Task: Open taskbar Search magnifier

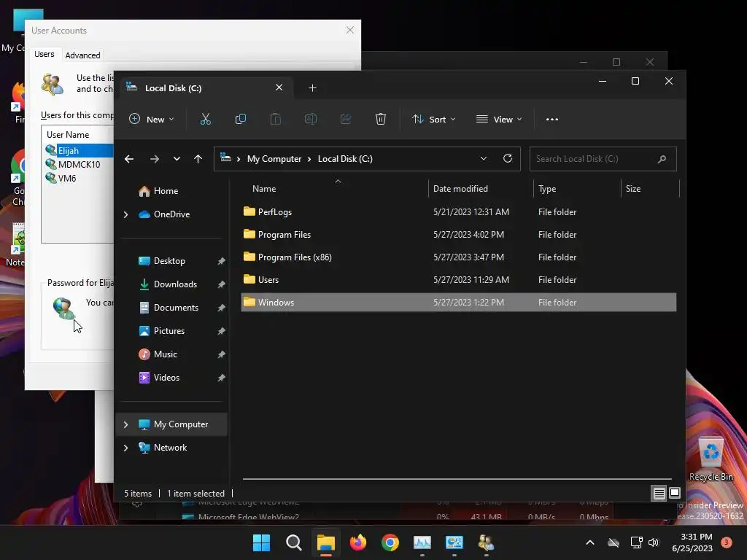Action: pos(294,542)
